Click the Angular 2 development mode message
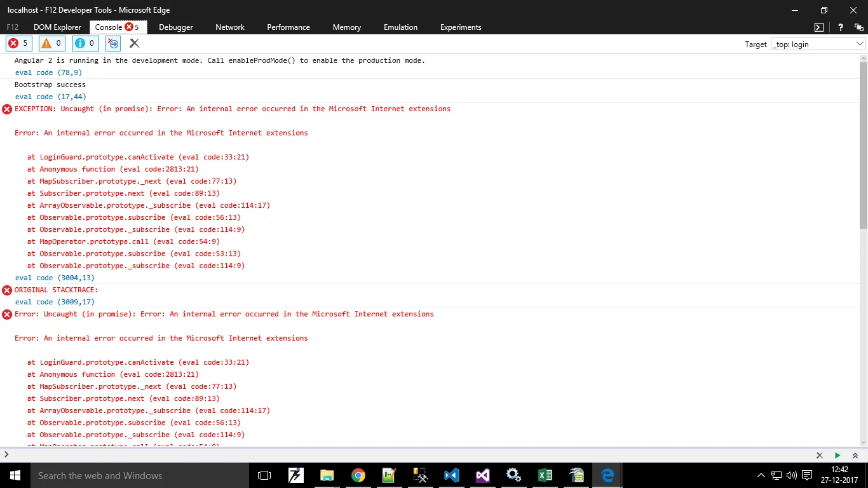This screenshot has height=488, width=868. [x=220, y=60]
